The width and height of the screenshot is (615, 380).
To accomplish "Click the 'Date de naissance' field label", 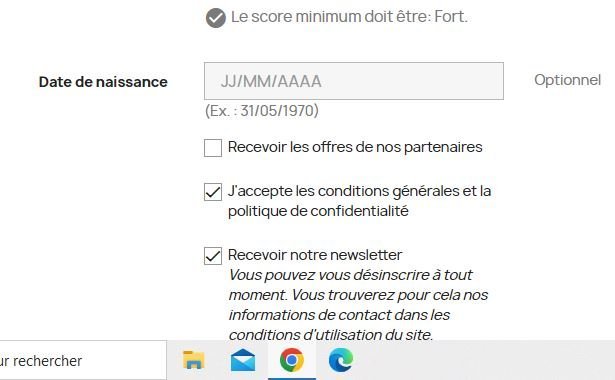I will (103, 82).
